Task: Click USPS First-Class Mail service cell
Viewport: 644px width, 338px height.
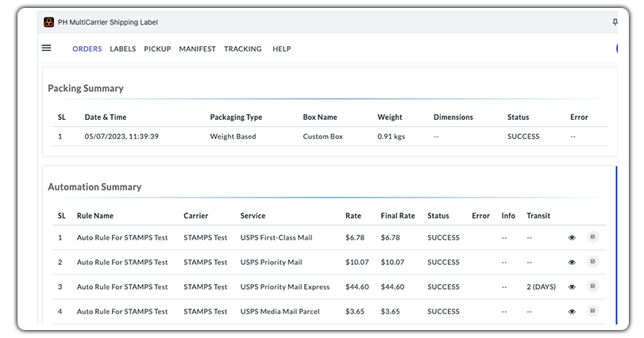Action: coord(276,238)
